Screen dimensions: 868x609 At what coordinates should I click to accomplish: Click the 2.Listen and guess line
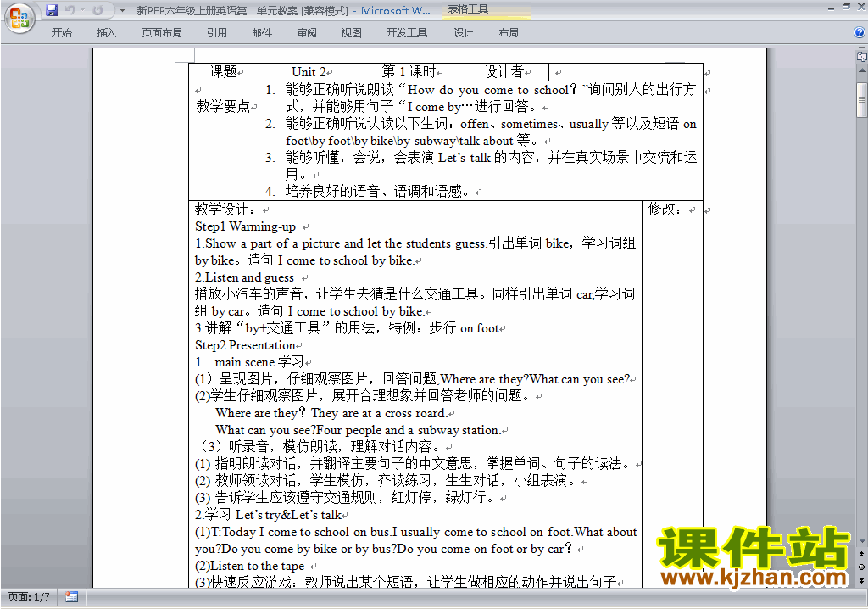point(244,277)
